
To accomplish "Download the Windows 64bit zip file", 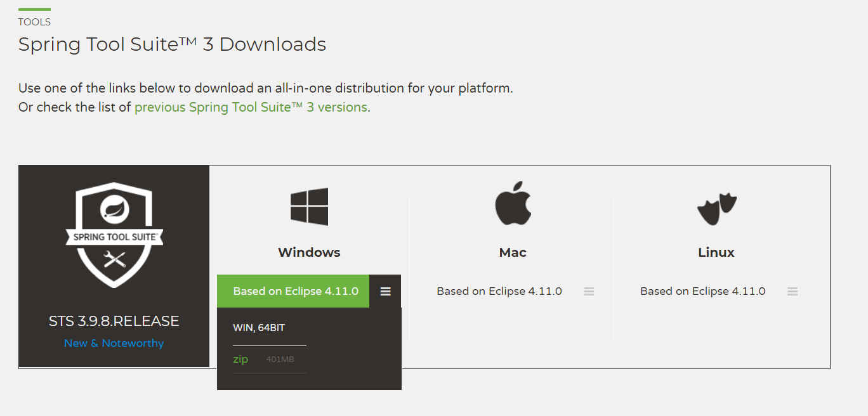I will (240, 360).
